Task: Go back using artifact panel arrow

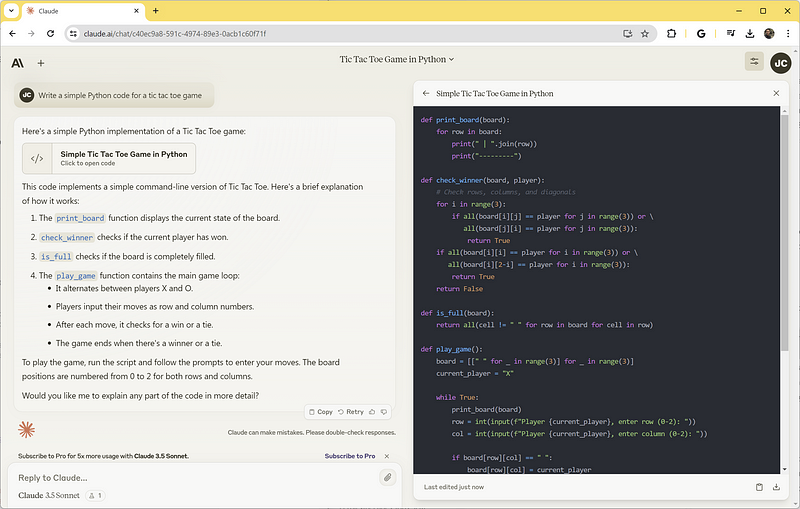Action: coord(426,93)
